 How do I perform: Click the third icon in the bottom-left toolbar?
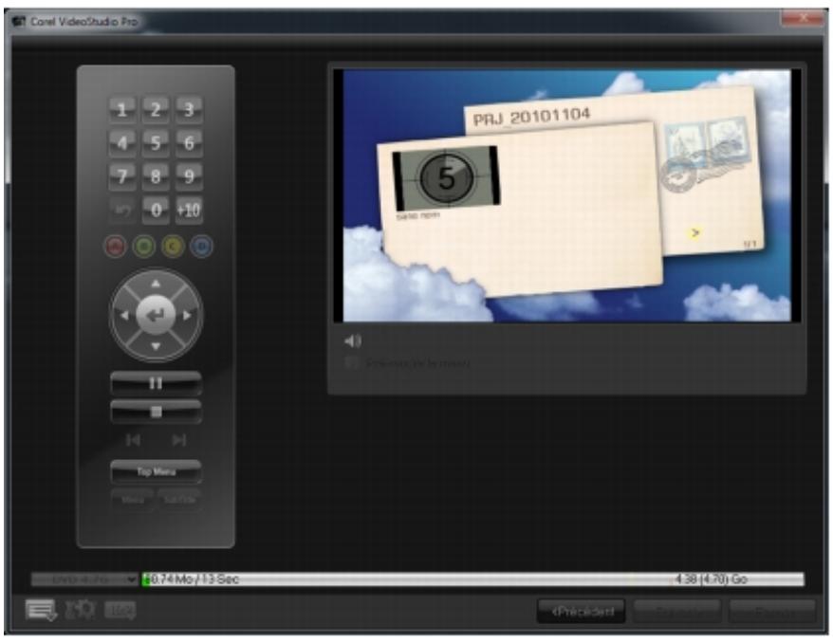[120, 611]
